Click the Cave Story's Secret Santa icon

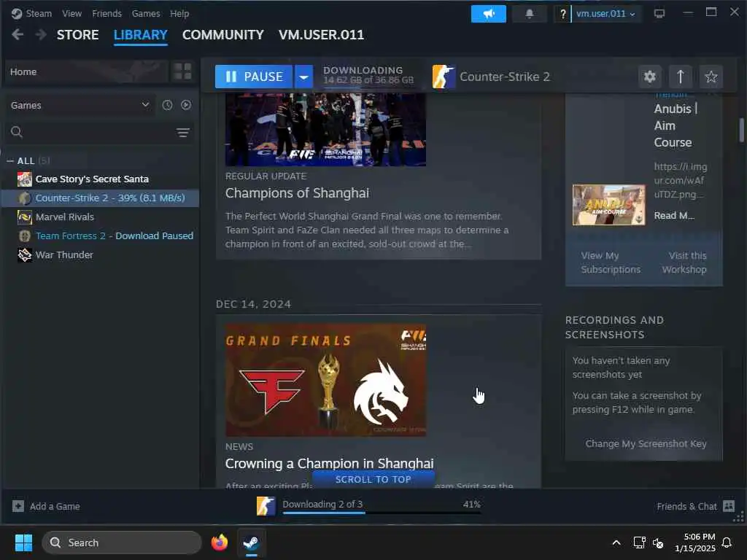click(x=25, y=179)
